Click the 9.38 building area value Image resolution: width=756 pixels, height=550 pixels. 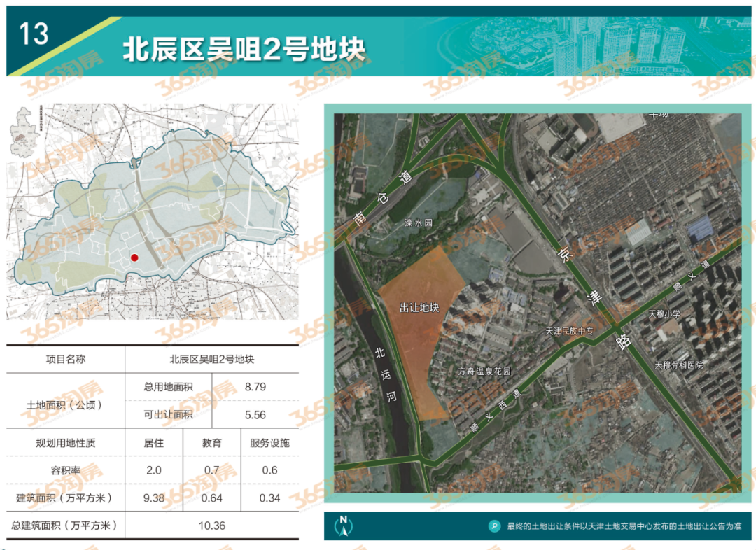(x=154, y=498)
